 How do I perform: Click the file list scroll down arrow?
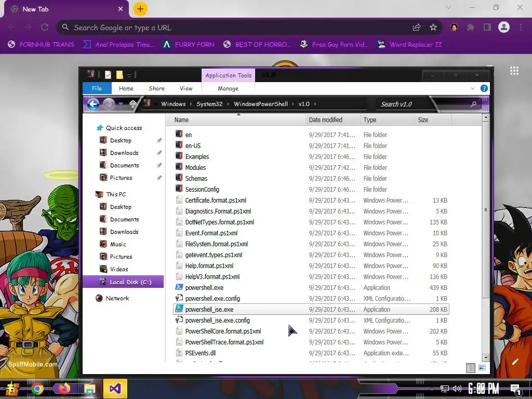(x=486, y=357)
